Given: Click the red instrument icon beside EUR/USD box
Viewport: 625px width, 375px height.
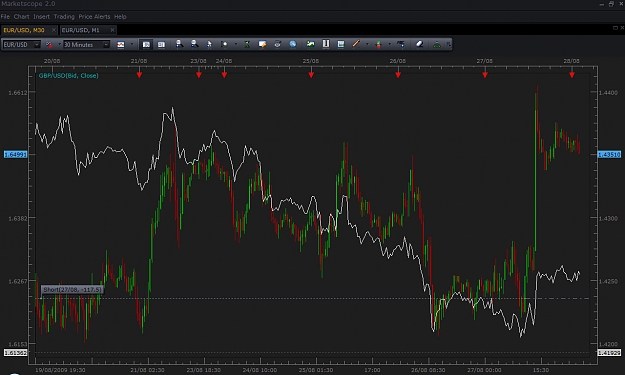Looking at the screenshot, I should pyautogui.click(x=49, y=45).
